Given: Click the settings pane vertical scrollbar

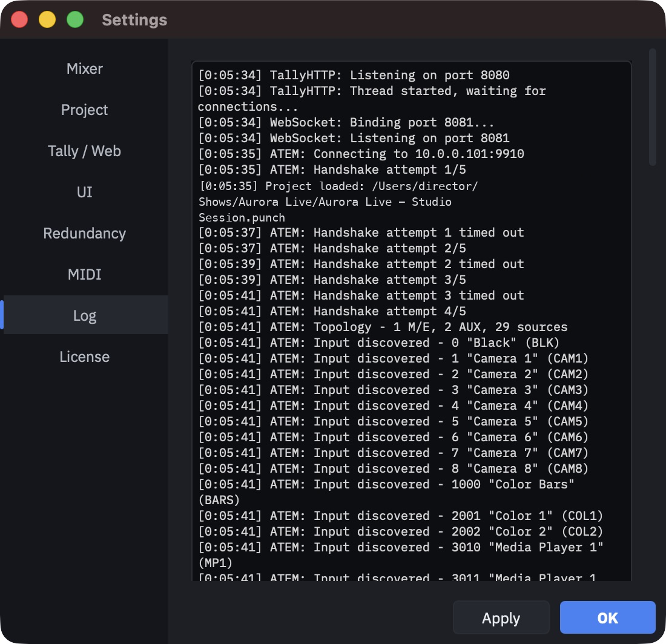Looking at the screenshot, I should 653,107.
